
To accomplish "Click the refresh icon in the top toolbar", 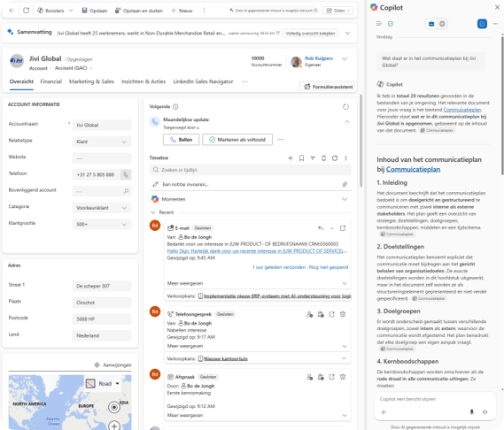I will click(27, 11).
